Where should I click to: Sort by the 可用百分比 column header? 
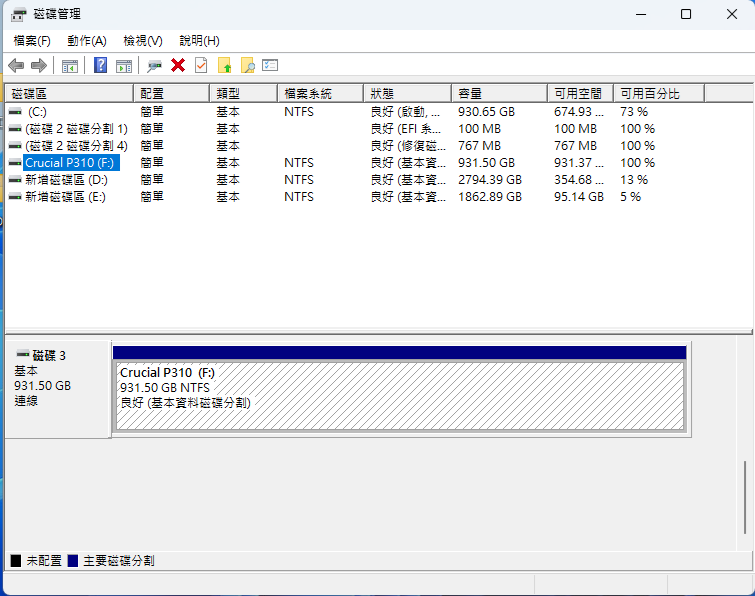pos(659,93)
